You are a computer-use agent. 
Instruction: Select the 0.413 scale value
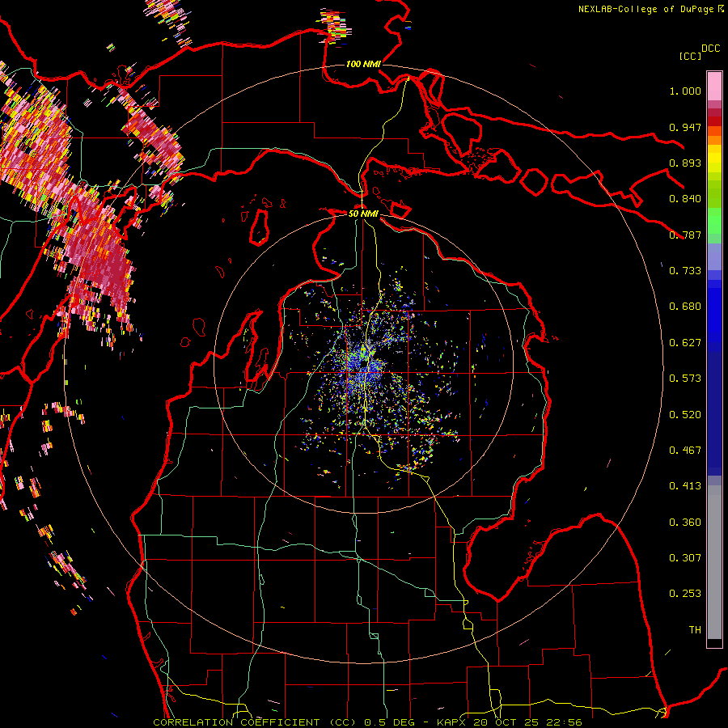point(685,486)
